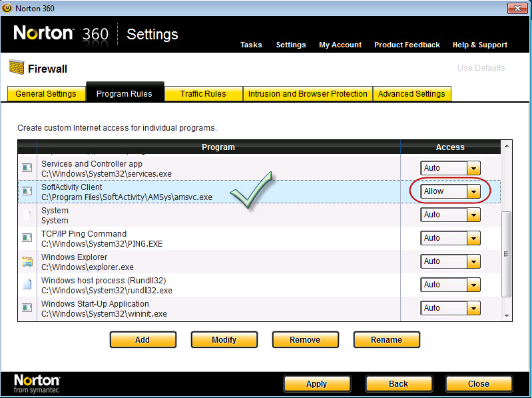Image resolution: width=532 pixels, height=398 pixels.
Task: Click the Windows Explorer folder icon
Action: coord(27,261)
